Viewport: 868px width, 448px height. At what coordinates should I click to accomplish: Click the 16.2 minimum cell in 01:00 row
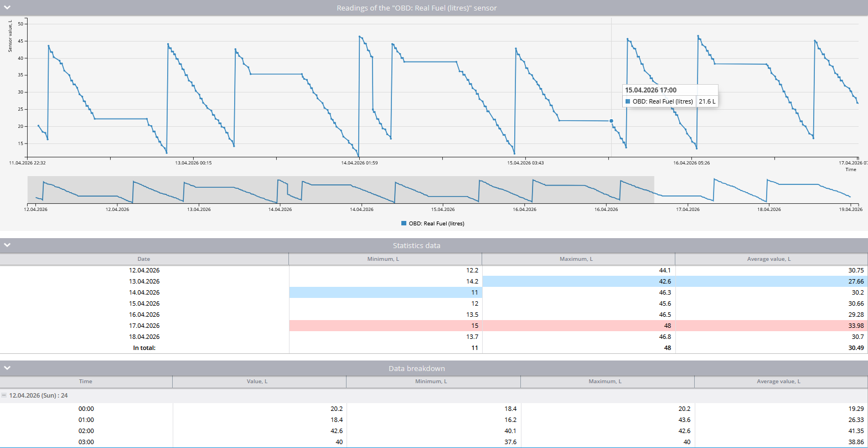433,420
